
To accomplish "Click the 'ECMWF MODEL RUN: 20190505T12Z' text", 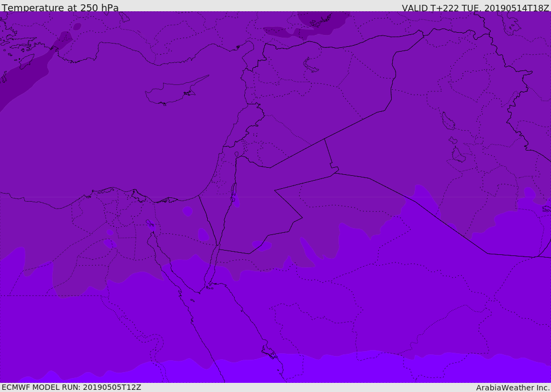I will (x=72, y=387).
